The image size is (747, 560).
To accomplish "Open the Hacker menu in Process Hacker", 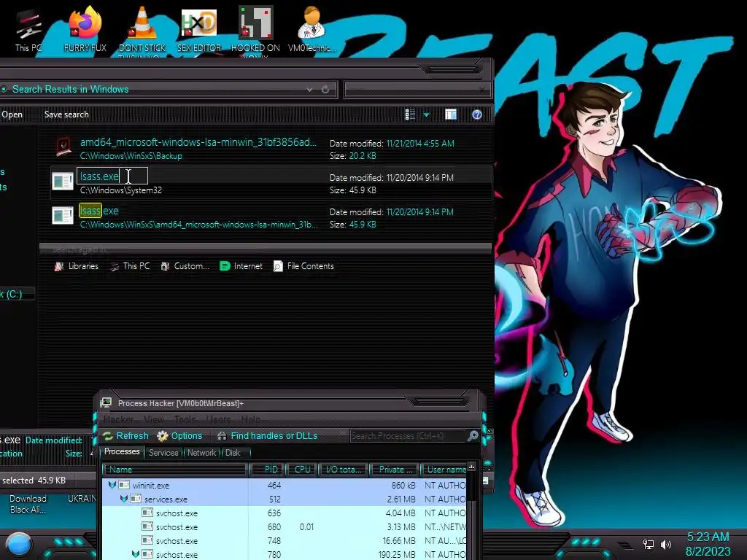I will coord(118,419).
